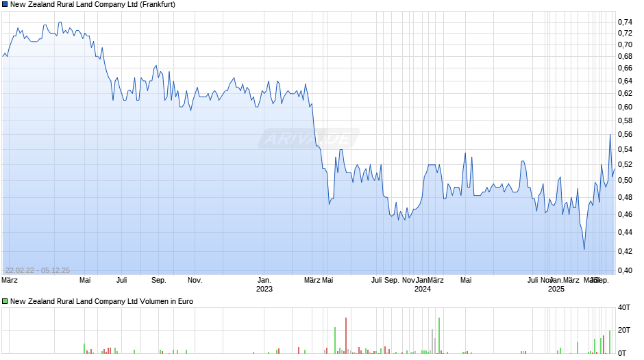Click the 0T volume axis label
This screenshot has height=360, width=644.
point(622,353)
